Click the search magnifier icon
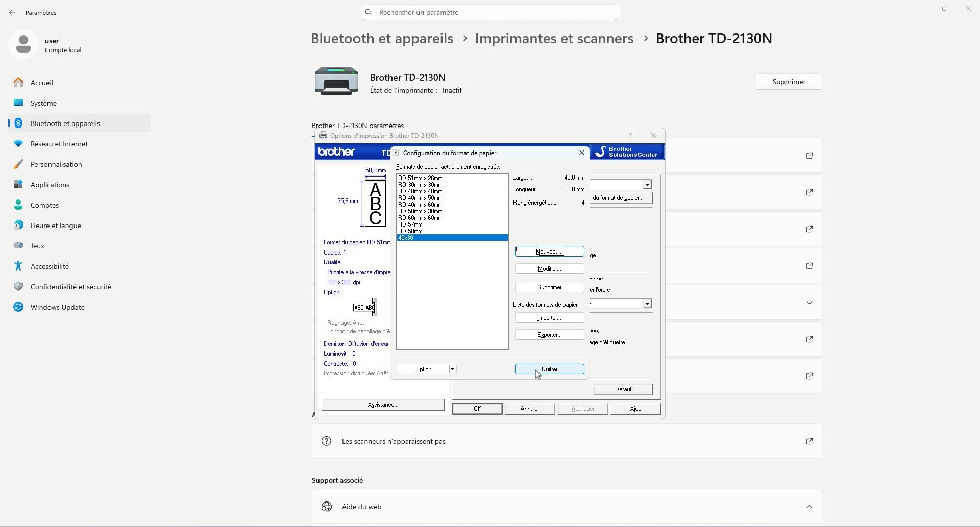The width and height of the screenshot is (980, 527). [369, 12]
